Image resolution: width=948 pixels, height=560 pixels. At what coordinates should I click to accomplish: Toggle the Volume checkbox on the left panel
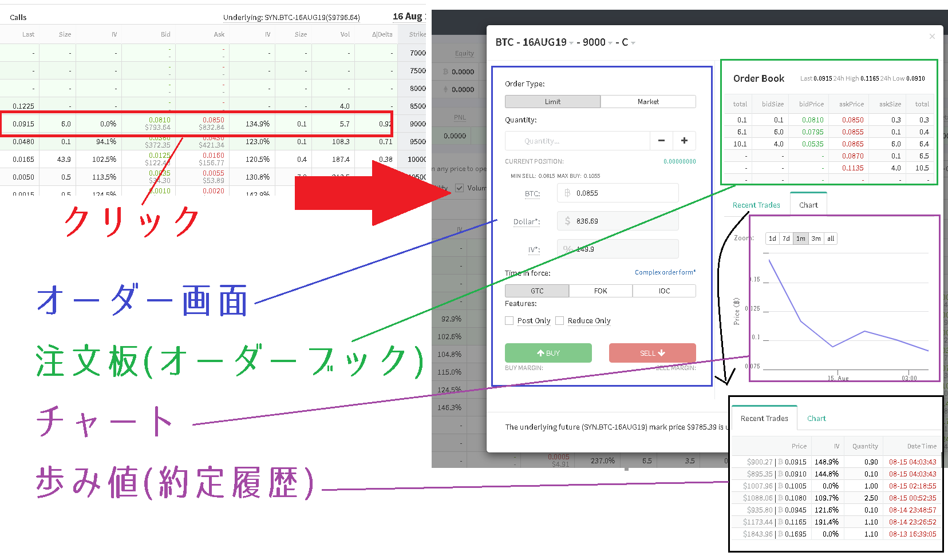click(460, 188)
